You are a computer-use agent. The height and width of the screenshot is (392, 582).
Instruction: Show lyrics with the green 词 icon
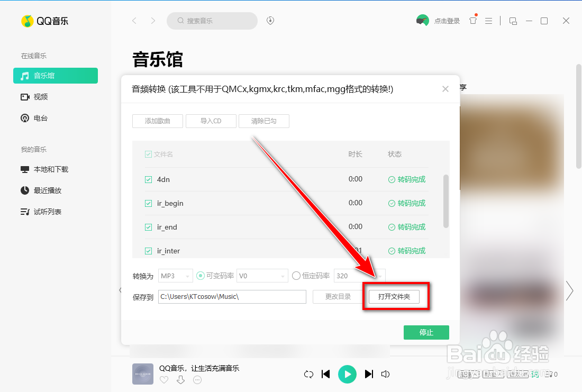pos(535,374)
